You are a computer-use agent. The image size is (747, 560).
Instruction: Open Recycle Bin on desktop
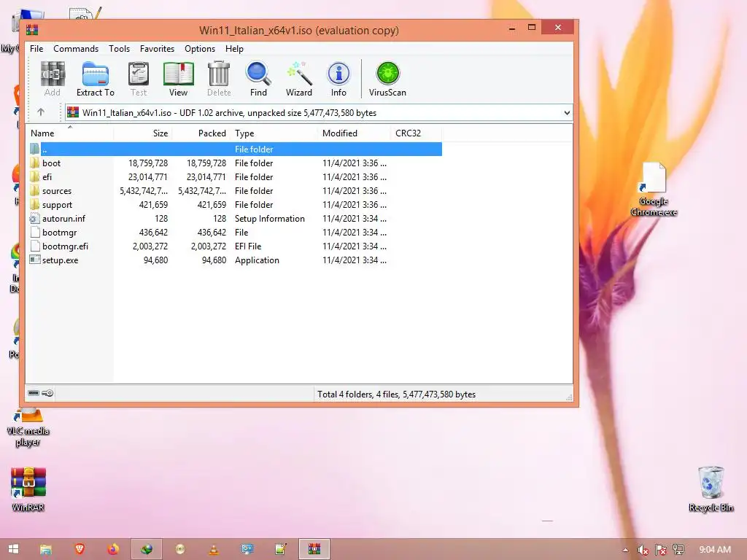711,489
